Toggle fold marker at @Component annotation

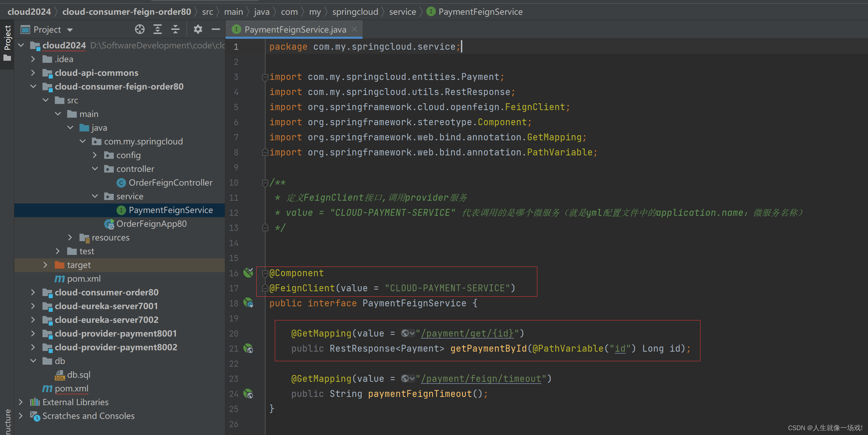coord(265,273)
